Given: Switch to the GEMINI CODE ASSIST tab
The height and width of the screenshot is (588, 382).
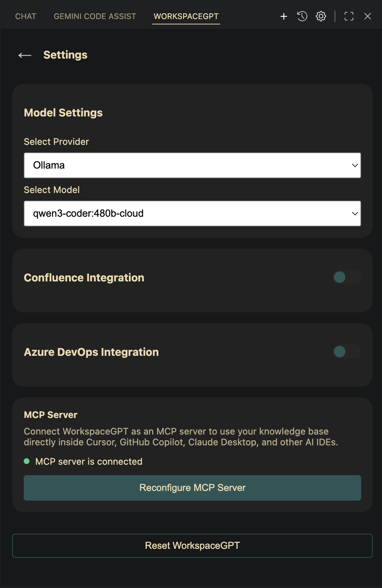Looking at the screenshot, I should tap(95, 16).
